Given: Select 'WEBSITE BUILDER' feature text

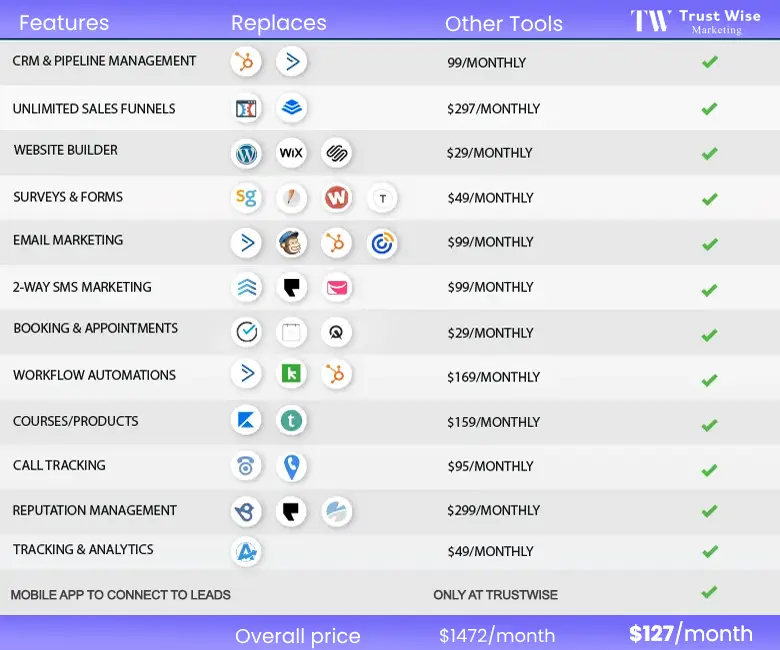Looking at the screenshot, I should coord(66,150).
